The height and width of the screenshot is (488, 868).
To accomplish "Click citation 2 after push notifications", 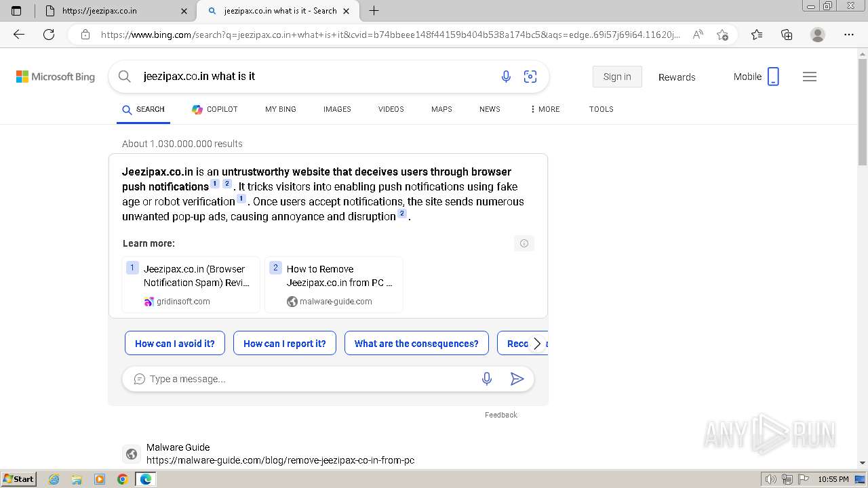I will (227, 184).
